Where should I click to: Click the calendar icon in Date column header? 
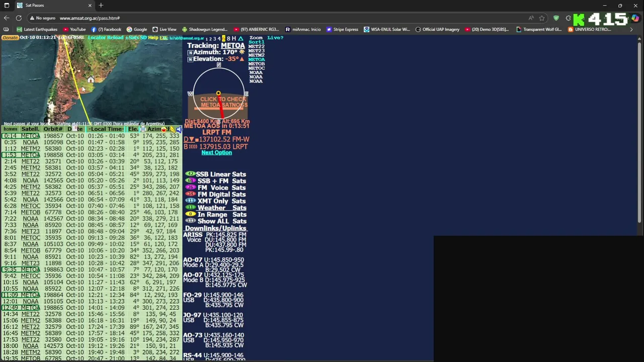click(x=74, y=129)
